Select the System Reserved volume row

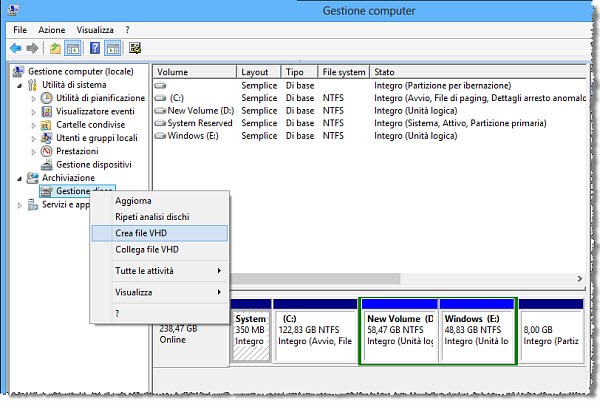coord(370,124)
